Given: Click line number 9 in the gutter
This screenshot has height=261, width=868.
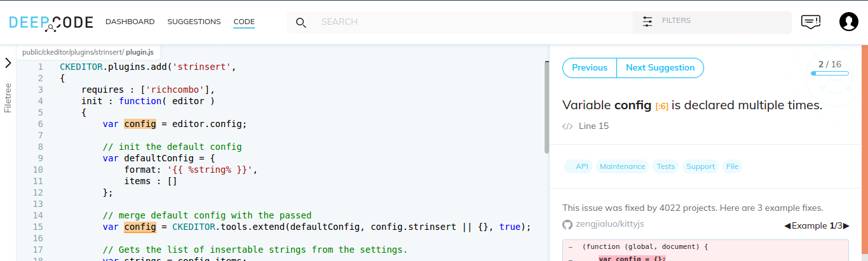Looking at the screenshot, I should tap(40, 158).
